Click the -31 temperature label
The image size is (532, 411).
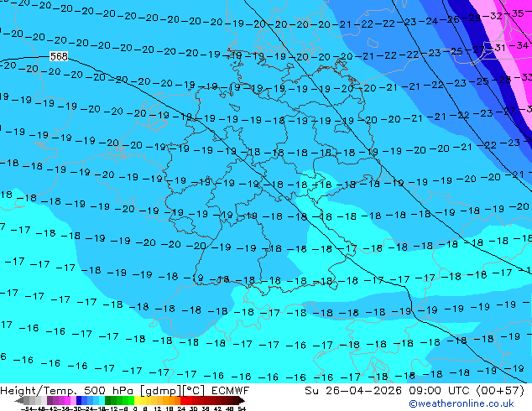498,48
